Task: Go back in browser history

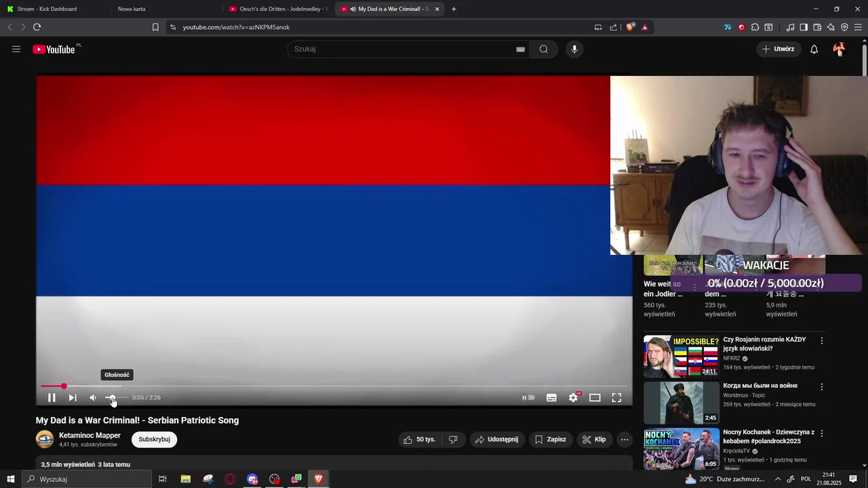Action: click(x=9, y=27)
